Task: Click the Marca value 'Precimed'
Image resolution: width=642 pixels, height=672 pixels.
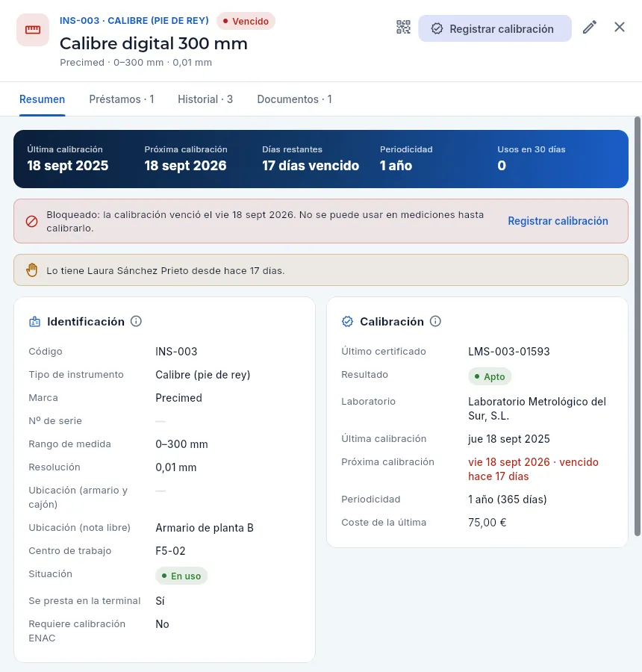Action: (x=178, y=398)
